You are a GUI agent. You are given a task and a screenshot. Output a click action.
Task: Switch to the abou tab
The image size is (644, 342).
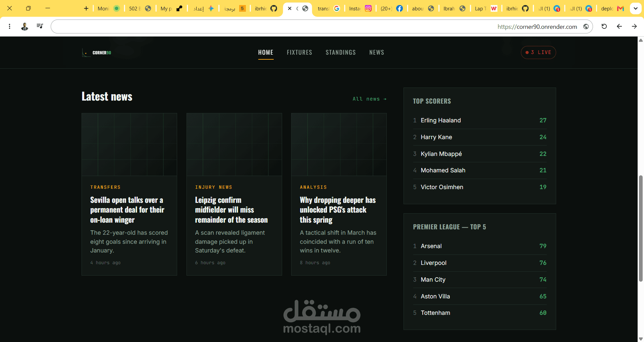423,8
